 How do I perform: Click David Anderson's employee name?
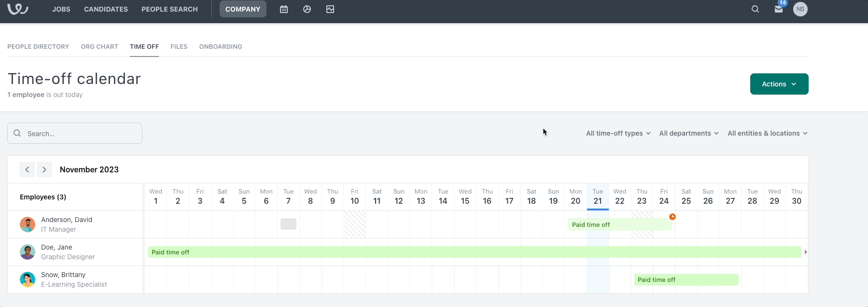67,220
